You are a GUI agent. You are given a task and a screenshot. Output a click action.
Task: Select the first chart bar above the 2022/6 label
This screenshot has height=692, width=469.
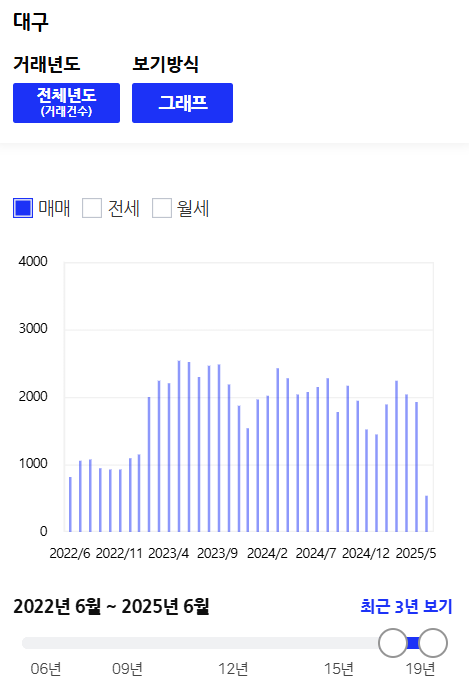click(x=70, y=504)
